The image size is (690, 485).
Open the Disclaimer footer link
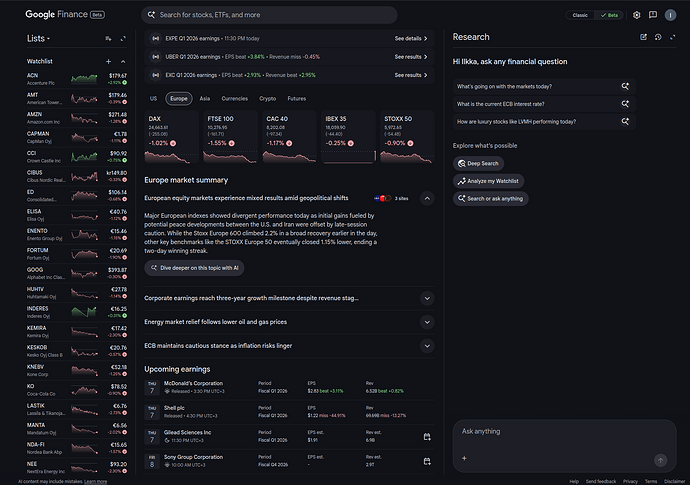[x=675, y=481]
